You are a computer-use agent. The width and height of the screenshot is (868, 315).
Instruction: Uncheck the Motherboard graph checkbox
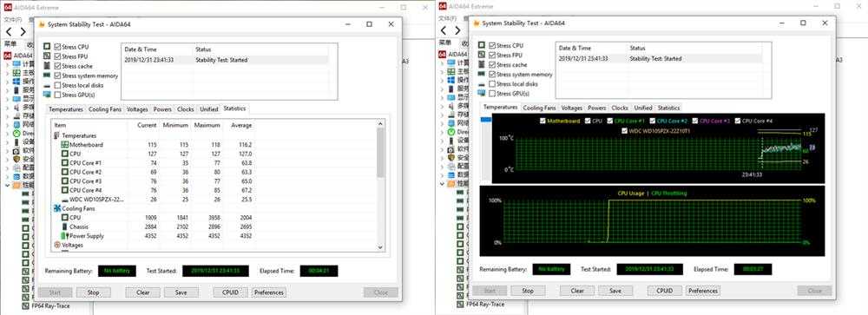(542, 121)
